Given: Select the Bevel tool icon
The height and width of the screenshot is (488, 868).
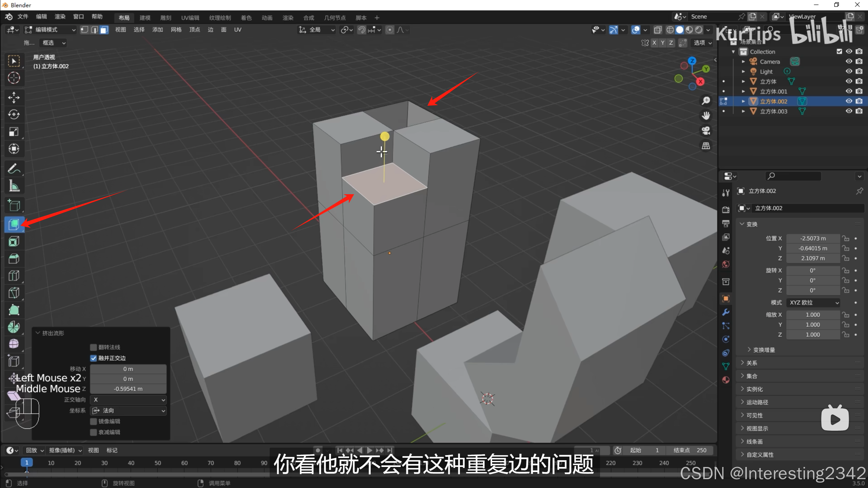Looking at the screenshot, I should pos(14,259).
